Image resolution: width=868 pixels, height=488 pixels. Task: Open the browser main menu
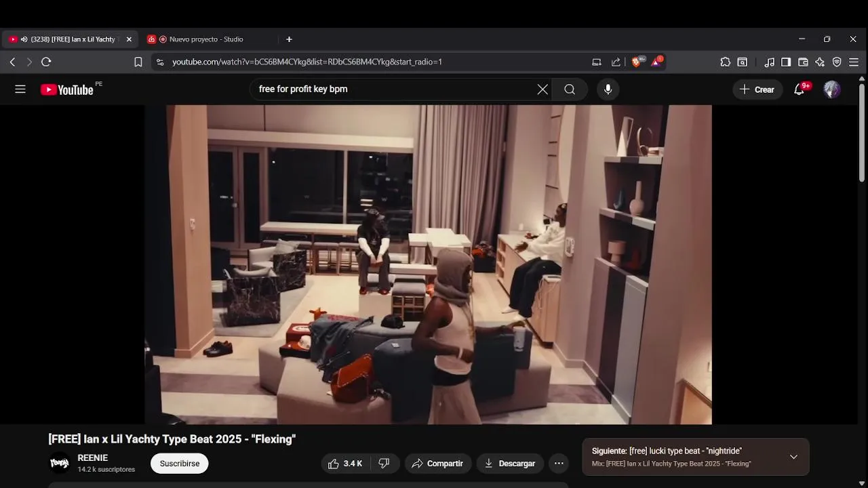(854, 62)
